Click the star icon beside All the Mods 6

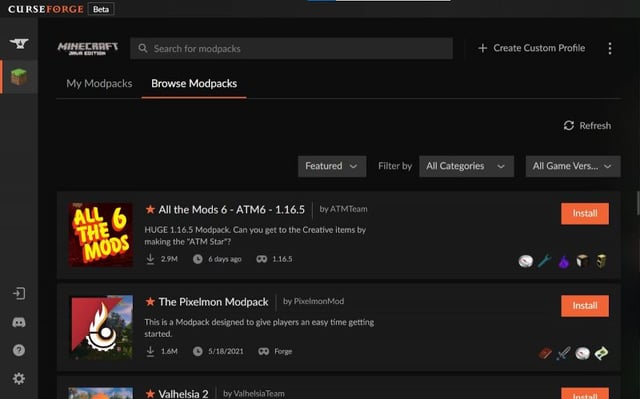(x=150, y=209)
